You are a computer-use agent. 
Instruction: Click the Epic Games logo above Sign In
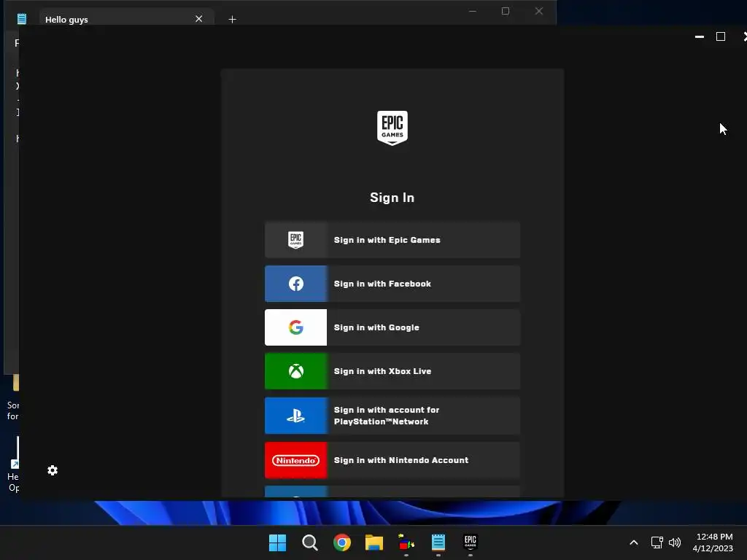pos(392,128)
